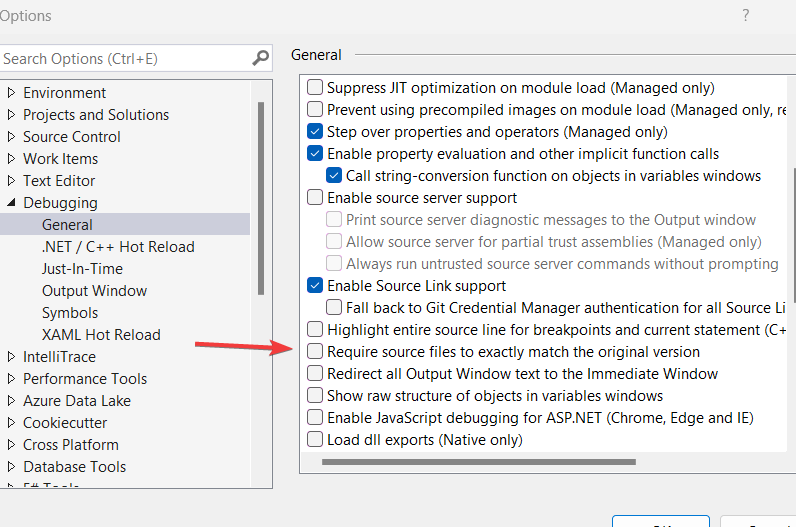Collapse the Debugging tree node
Screen dimensions: 796x527
point(11,203)
